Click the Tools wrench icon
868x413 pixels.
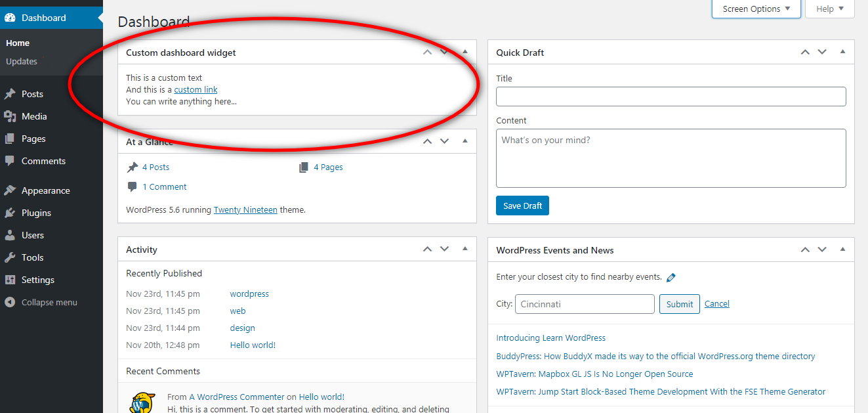10,257
